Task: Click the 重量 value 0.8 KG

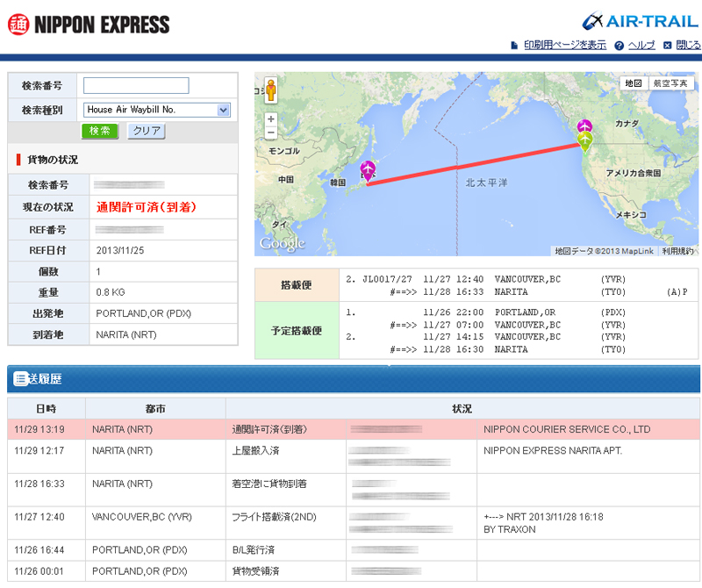Action: click(111, 292)
